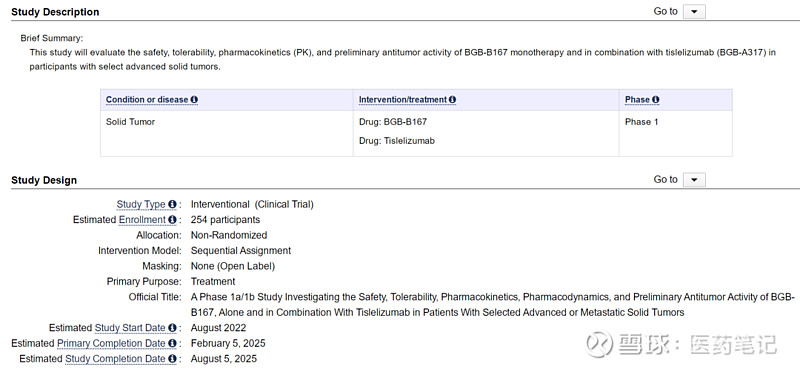Click info icon next to Study Start Date
The width and height of the screenshot is (800, 369).
172,328
